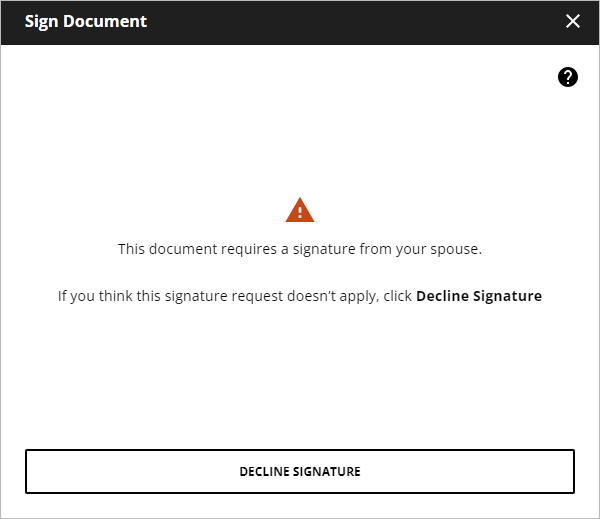The width and height of the screenshot is (600, 519).
Task: Open help for the signing dialog
Action: [x=568, y=77]
